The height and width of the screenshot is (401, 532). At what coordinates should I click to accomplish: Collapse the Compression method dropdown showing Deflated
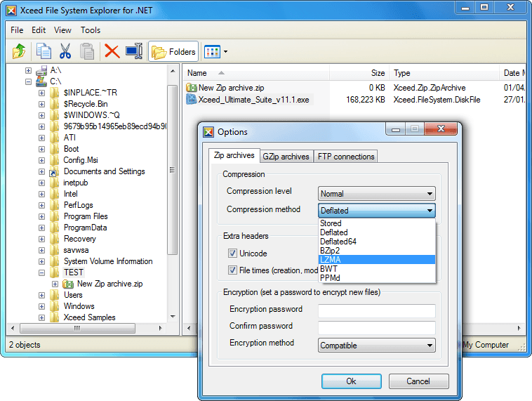coord(377,211)
